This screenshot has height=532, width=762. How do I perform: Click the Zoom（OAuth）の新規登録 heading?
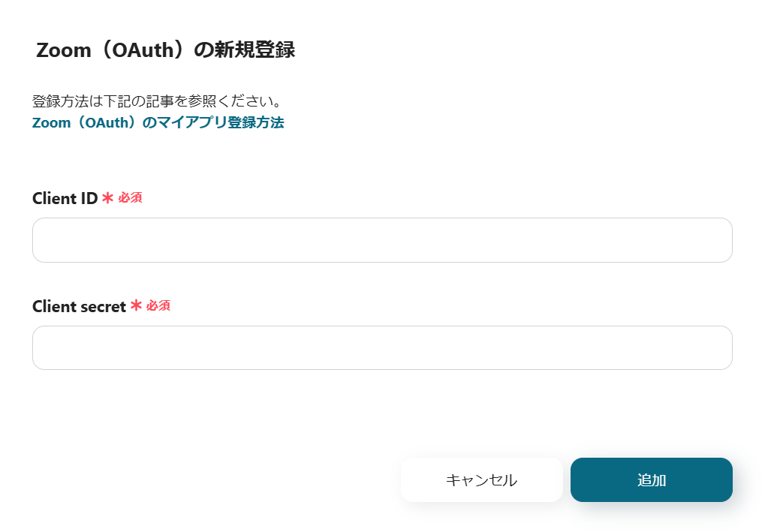[165, 50]
